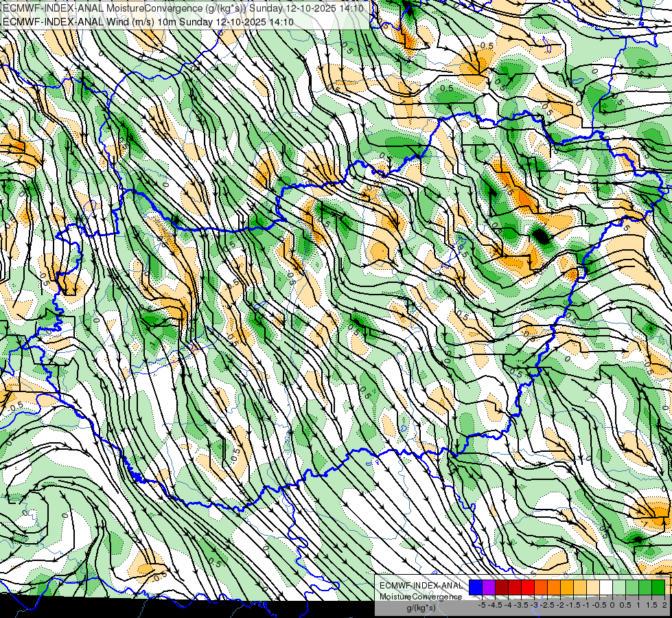Image resolution: width=672 pixels, height=618 pixels.
Task: Click the white swatch in the color legend
Action: pos(606,587)
